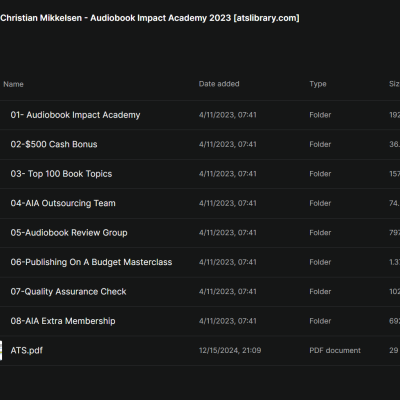Click Folder type of 07-Quality Assurance Check
Screen dimensions: 400x400
(x=320, y=292)
